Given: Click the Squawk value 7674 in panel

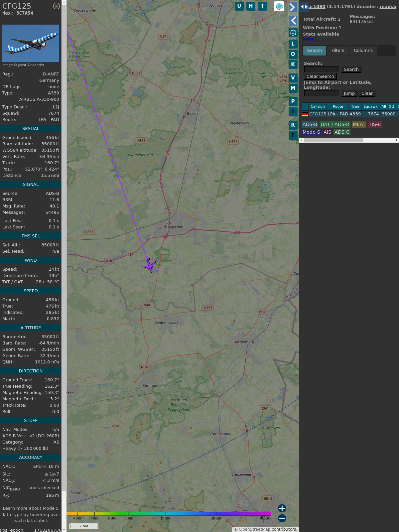Looking at the screenshot, I should coord(54,113).
